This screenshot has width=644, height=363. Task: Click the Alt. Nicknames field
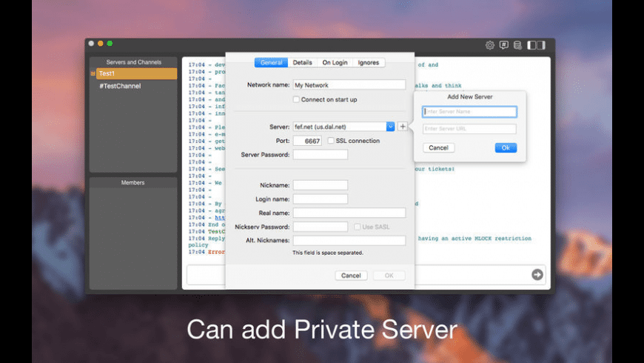[349, 241]
